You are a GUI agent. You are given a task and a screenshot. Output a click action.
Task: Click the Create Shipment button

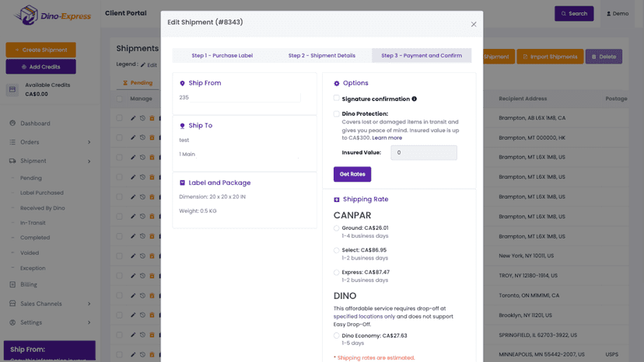point(40,50)
